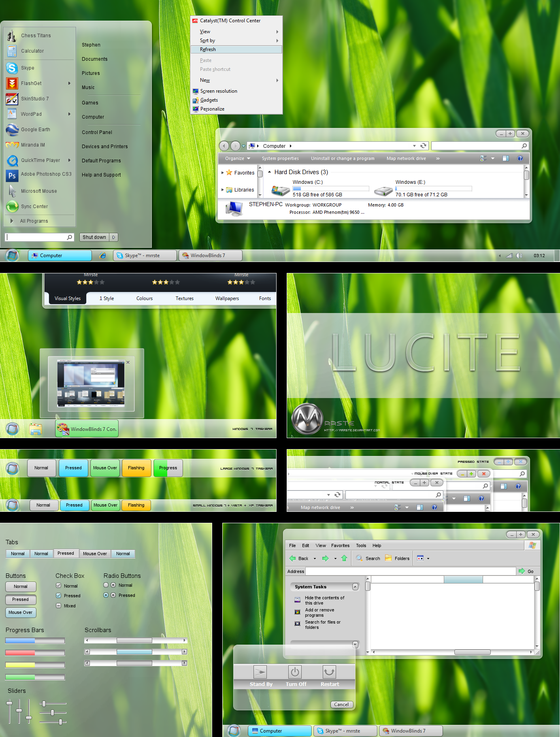This screenshot has height=737, width=560.
Task: Open Control Panel link
Action: [97, 132]
